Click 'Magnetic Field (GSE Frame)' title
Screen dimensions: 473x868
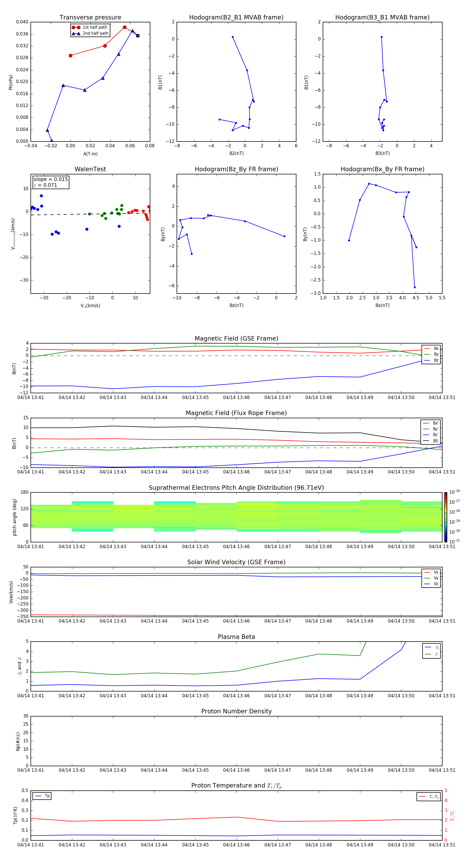[236, 339]
